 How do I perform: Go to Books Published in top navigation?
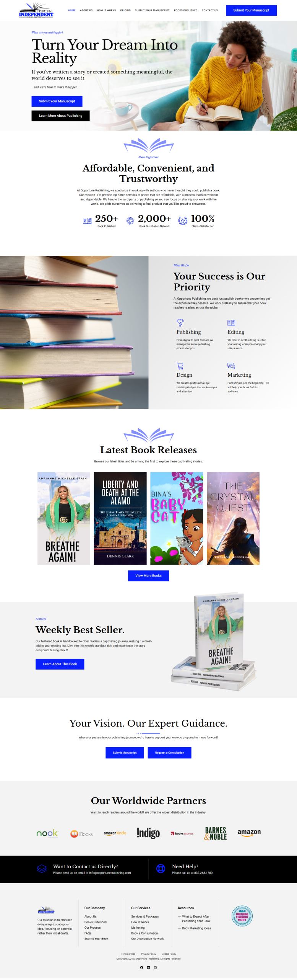186,10
